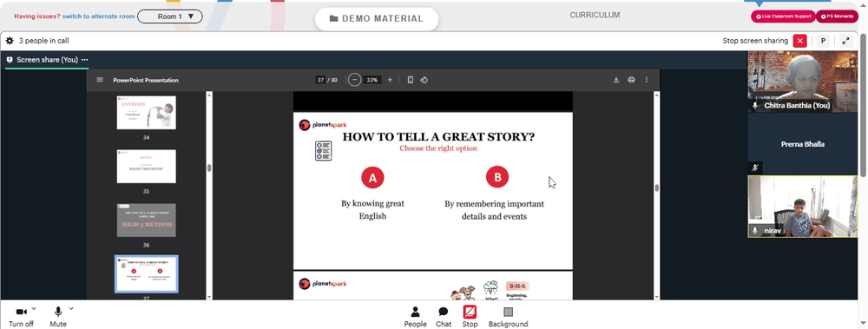The image size is (868, 329).
Task: Expand microphone options chevron
Action: [x=71, y=308]
